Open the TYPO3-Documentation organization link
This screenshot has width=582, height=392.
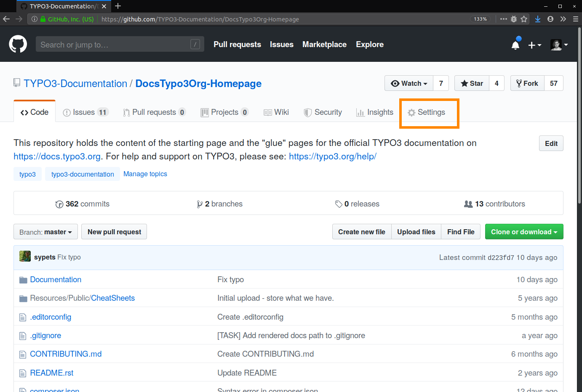pyautogui.click(x=75, y=83)
